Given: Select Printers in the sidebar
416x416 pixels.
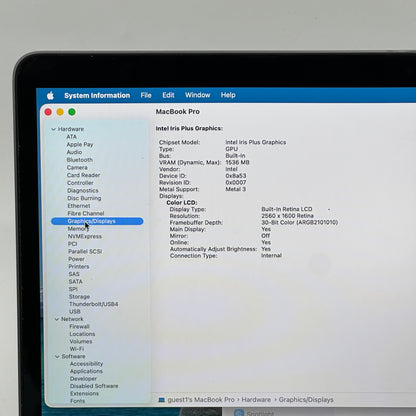Looking at the screenshot, I should coord(79,266).
